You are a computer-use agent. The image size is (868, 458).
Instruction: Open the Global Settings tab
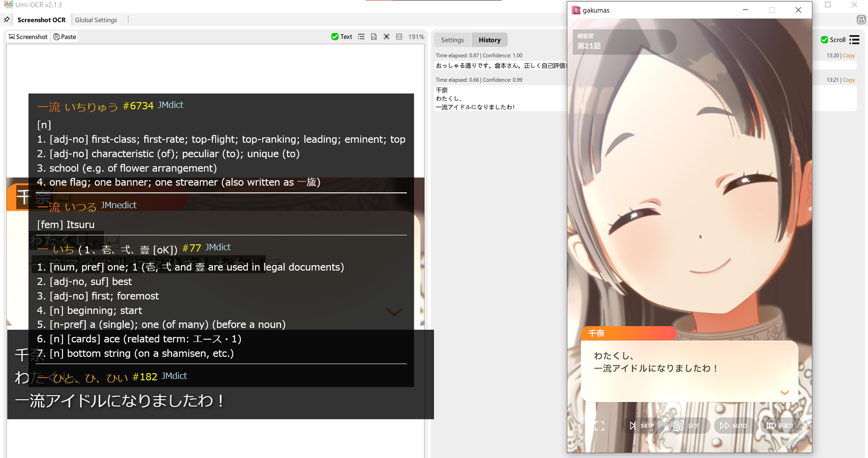(x=96, y=20)
